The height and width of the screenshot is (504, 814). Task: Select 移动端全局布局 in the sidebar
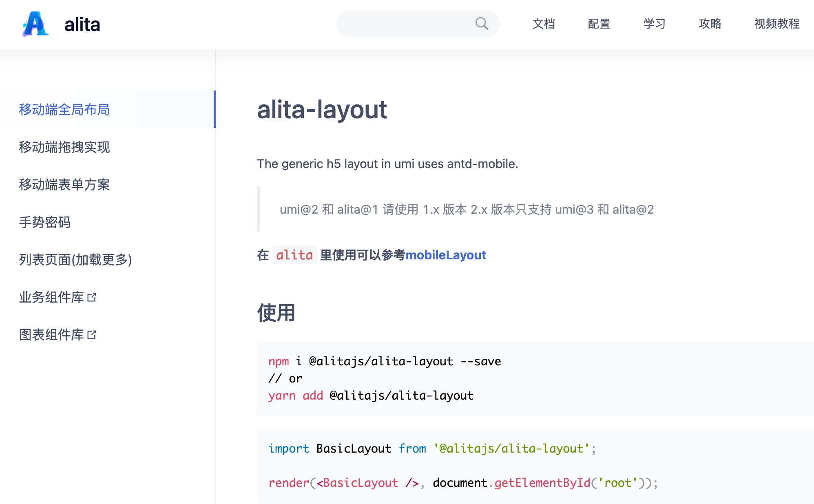[x=64, y=109]
